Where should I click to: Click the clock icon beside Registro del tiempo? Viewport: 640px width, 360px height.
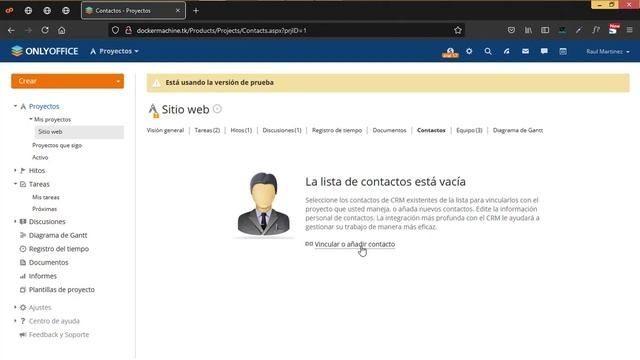click(23, 249)
